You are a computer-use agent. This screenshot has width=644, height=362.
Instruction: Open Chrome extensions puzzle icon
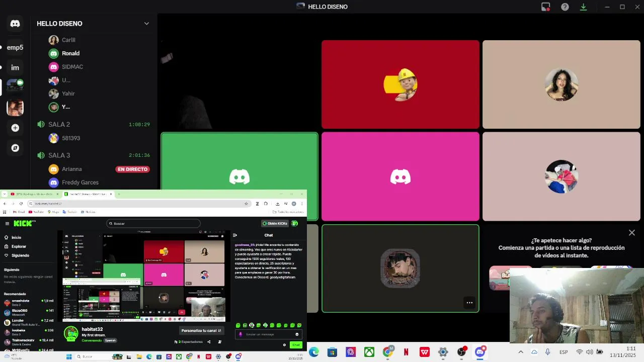[266, 204]
